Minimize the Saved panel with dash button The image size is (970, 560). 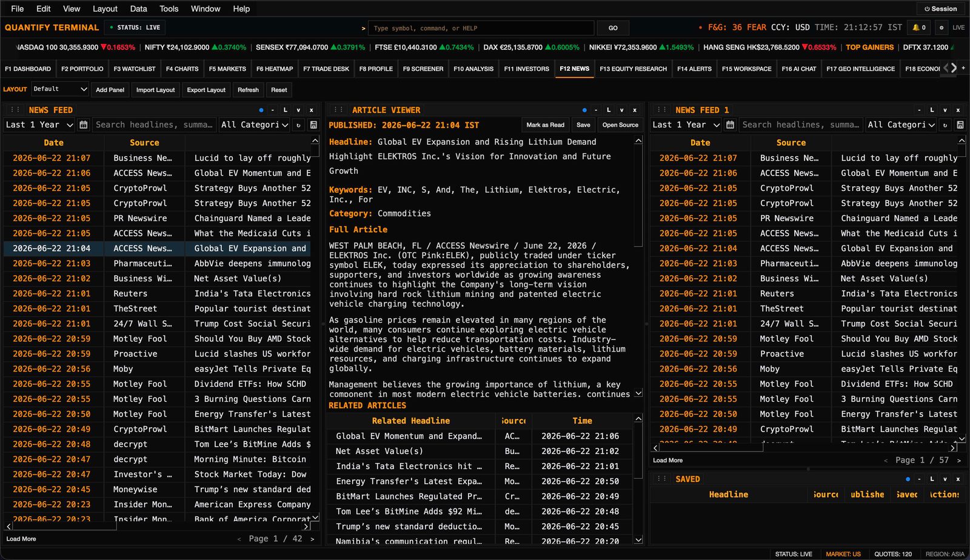[x=919, y=479]
